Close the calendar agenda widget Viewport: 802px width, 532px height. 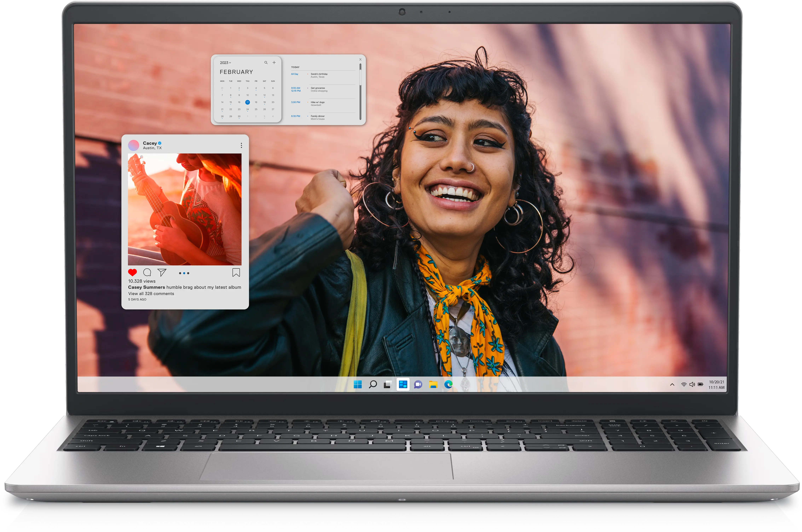pyautogui.click(x=360, y=59)
